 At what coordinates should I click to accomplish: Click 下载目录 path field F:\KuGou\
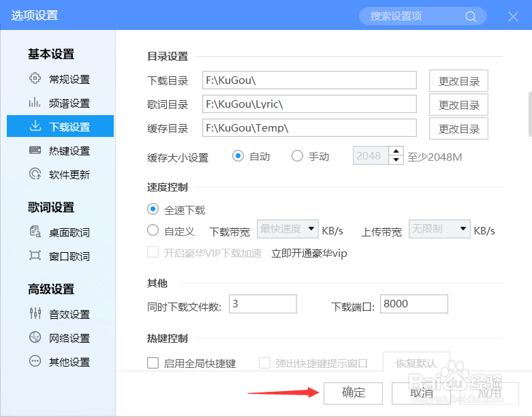[309, 80]
